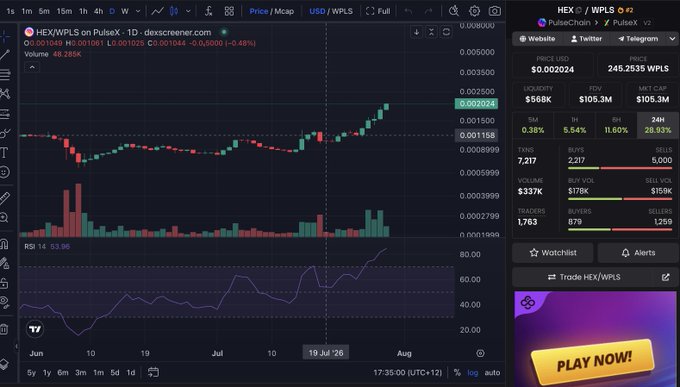The image size is (680, 387).
Task: Open the HEX Twitter link
Action: pos(586,39)
